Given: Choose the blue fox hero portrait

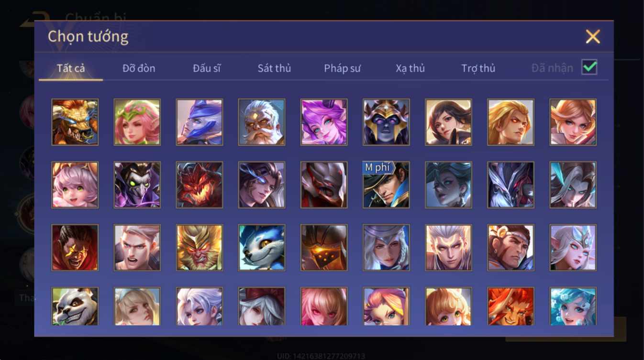Looking at the screenshot, I should coord(262,248).
